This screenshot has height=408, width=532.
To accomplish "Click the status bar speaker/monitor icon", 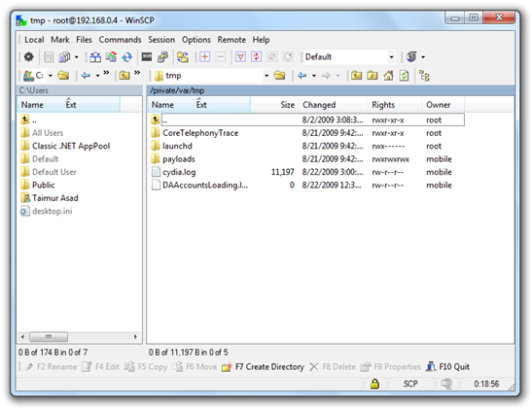I will [x=446, y=384].
